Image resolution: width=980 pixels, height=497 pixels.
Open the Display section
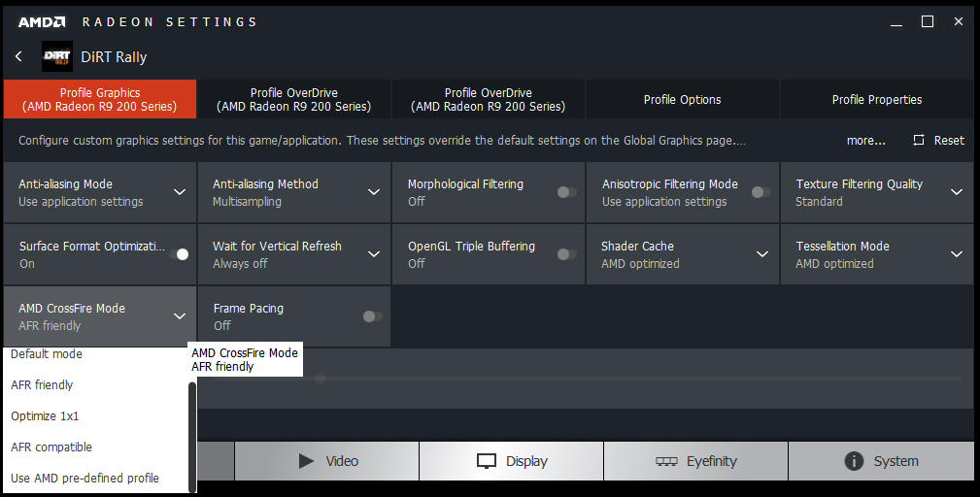(x=512, y=461)
